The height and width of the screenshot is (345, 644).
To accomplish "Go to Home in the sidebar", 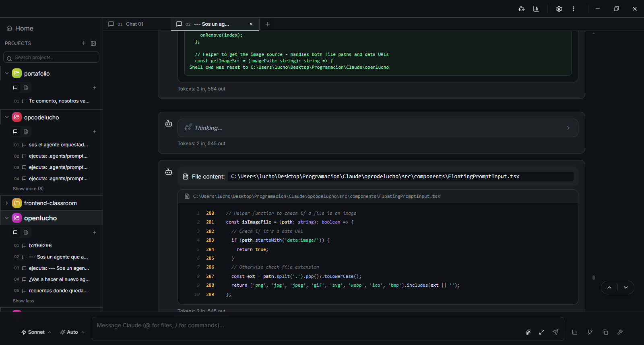I will point(20,28).
